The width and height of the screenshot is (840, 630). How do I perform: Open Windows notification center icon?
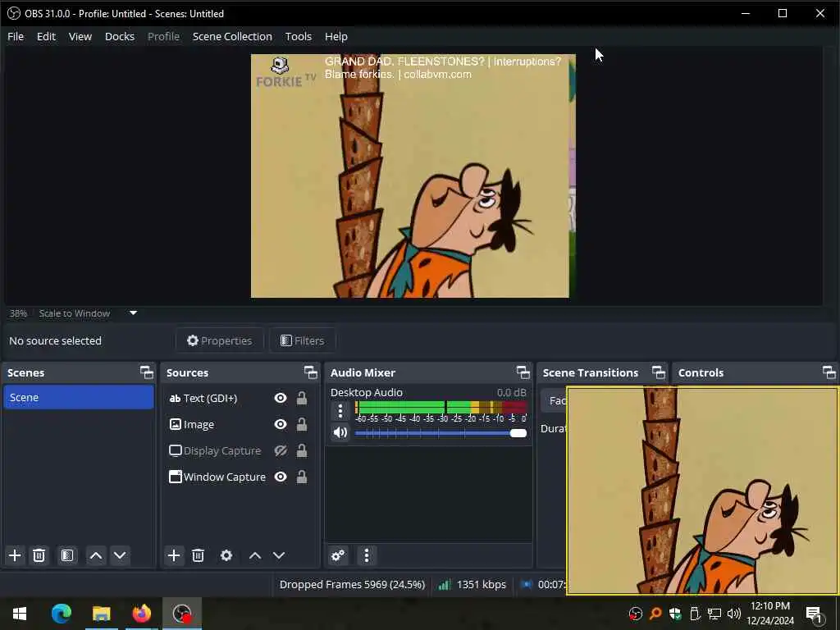tap(814, 614)
